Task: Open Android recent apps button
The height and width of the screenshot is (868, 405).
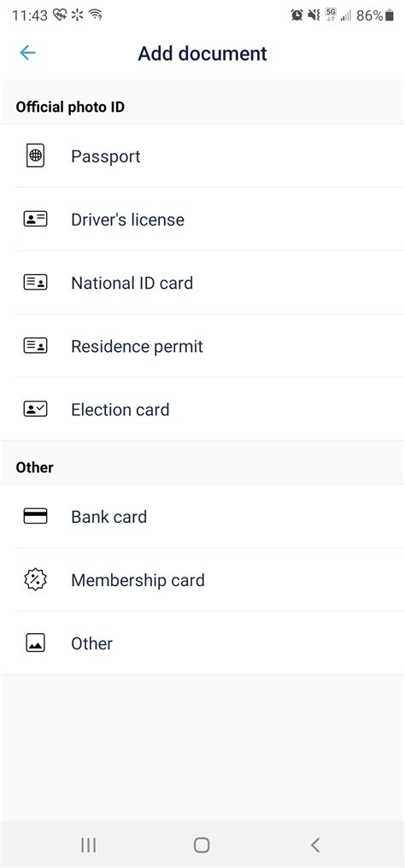Action: click(x=89, y=845)
